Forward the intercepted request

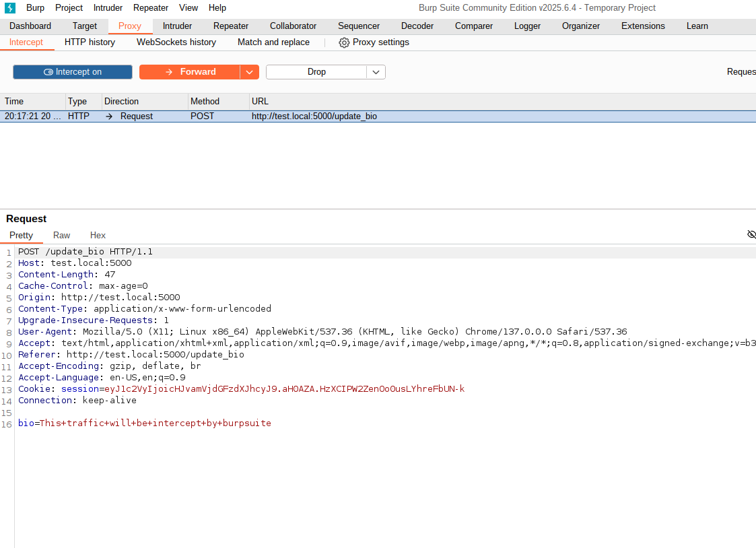[x=190, y=72]
